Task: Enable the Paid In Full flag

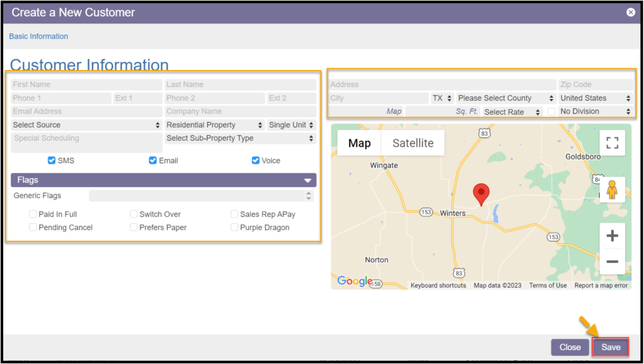Action: (x=33, y=214)
